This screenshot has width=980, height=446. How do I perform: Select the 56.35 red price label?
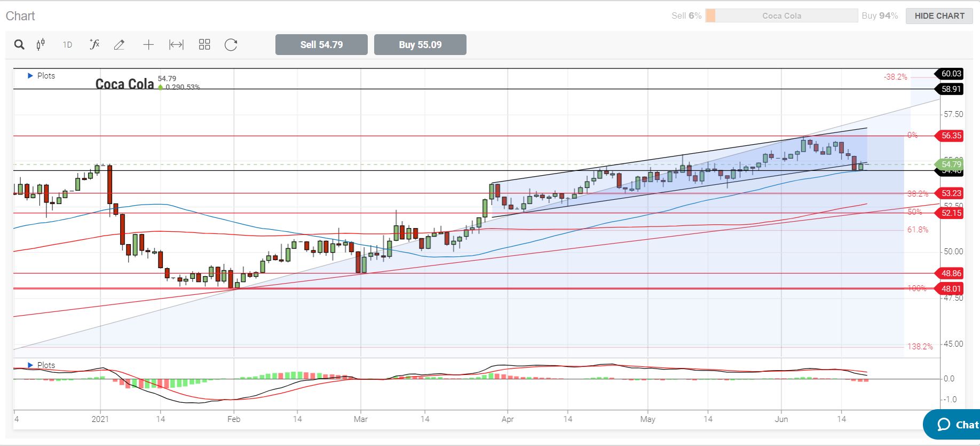pyautogui.click(x=950, y=136)
